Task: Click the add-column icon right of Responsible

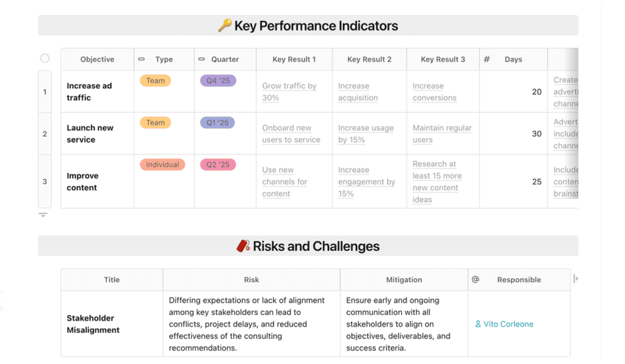Action: [576, 279]
